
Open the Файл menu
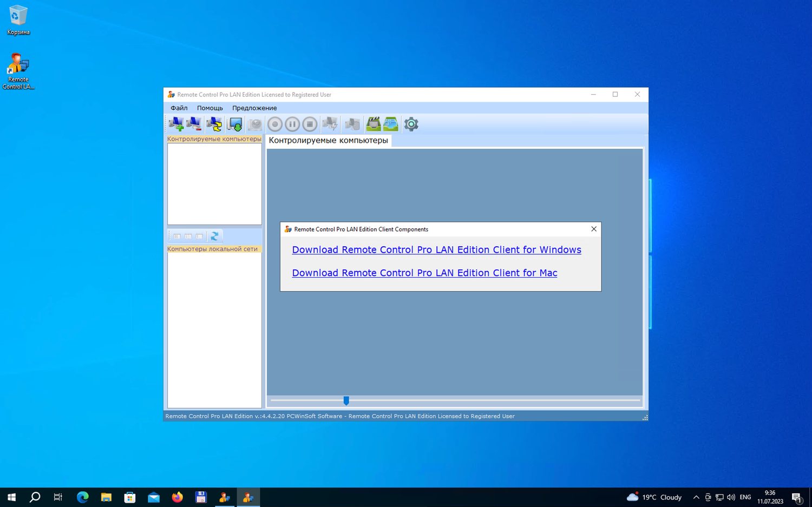coord(179,108)
